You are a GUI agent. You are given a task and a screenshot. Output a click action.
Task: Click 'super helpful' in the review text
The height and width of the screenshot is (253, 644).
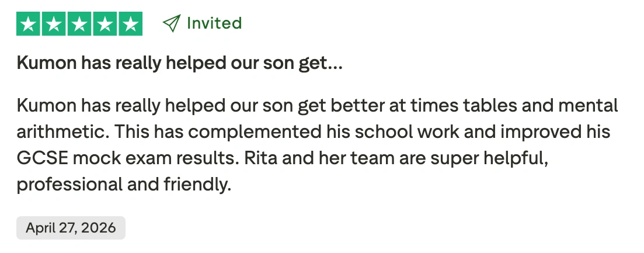(x=489, y=158)
